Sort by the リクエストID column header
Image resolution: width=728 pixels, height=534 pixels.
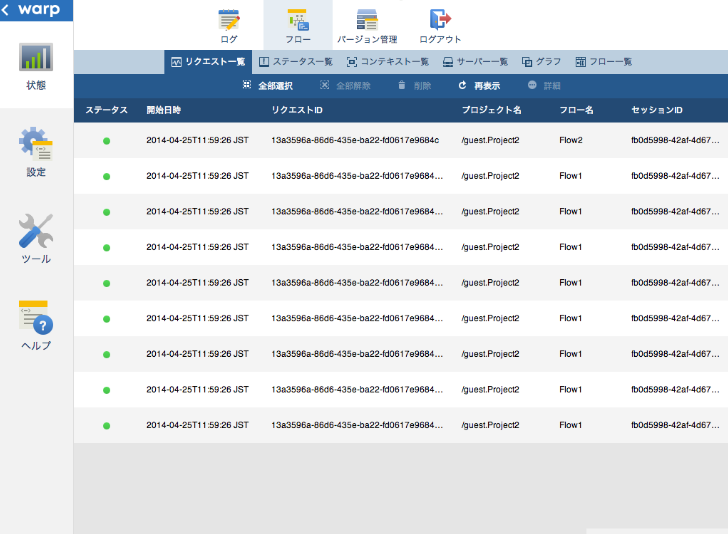297,110
